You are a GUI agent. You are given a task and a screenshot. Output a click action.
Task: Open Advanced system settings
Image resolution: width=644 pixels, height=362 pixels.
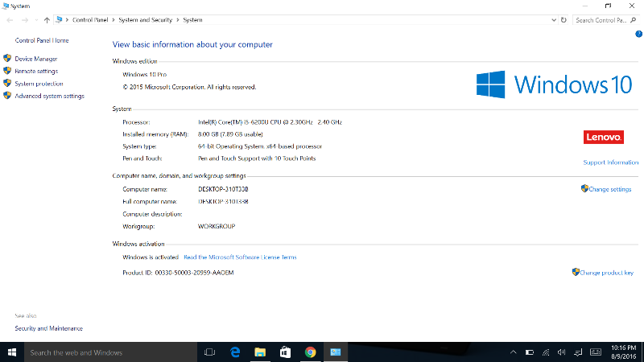tap(49, 96)
